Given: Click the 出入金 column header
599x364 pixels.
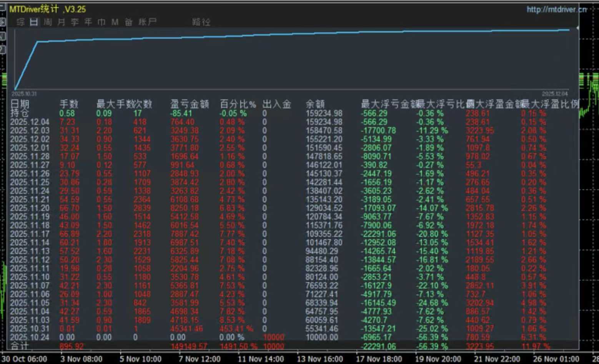Looking at the screenshot, I should click(277, 104).
